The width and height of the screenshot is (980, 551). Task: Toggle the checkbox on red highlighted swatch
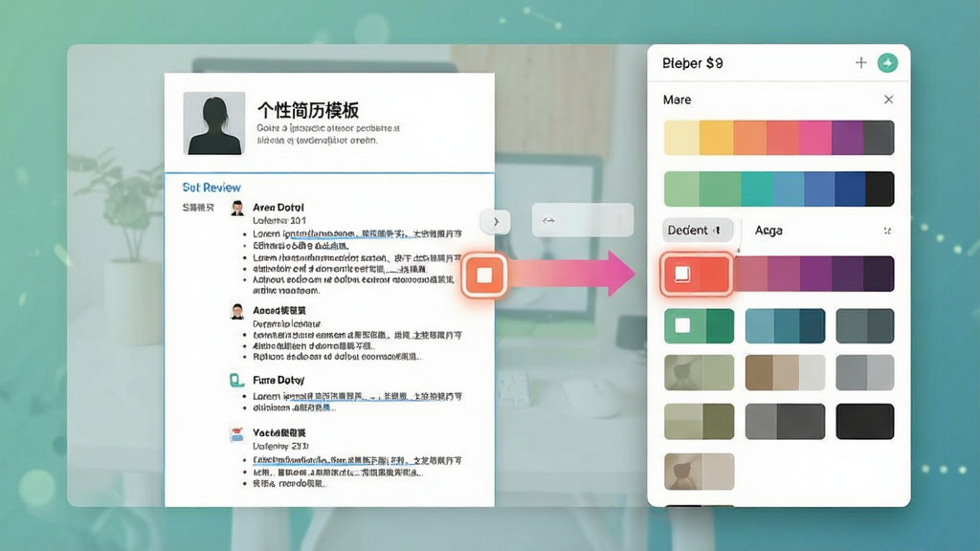(681, 274)
